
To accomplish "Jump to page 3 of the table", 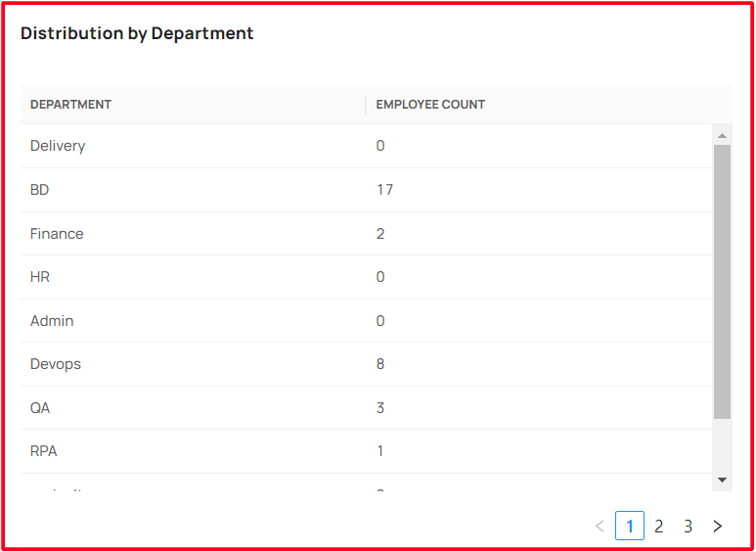I will click(x=688, y=526).
